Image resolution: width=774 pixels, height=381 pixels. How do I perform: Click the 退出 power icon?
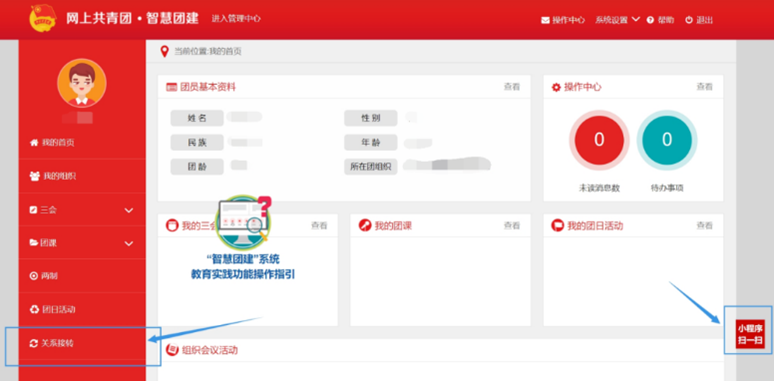point(689,20)
